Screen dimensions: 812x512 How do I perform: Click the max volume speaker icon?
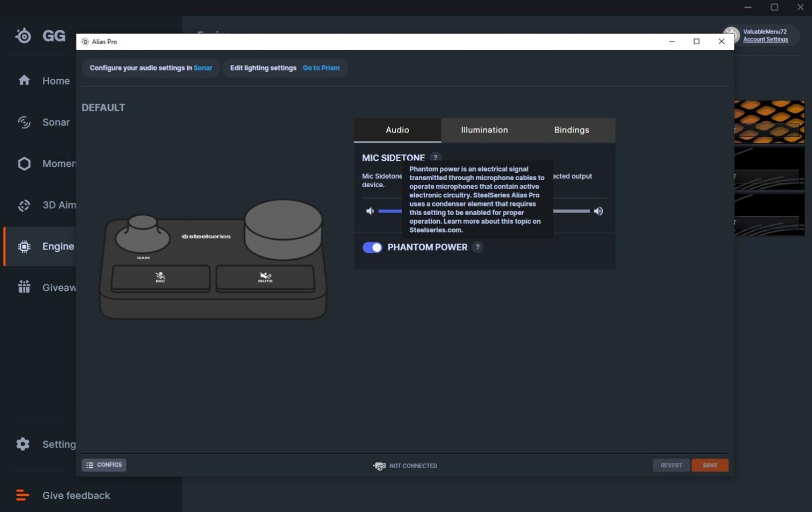coord(598,211)
